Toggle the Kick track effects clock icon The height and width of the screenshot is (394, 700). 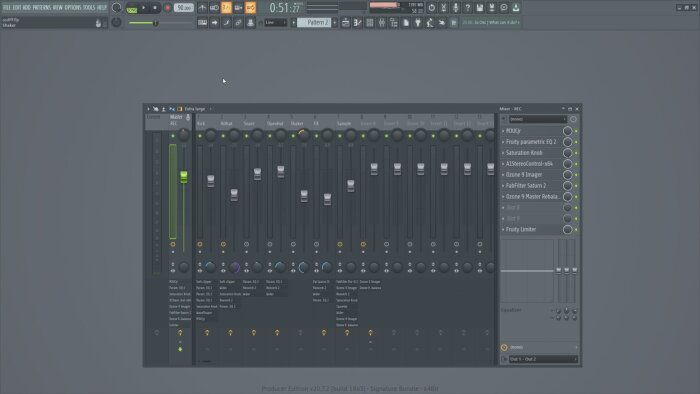pyautogui.click(x=200, y=244)
